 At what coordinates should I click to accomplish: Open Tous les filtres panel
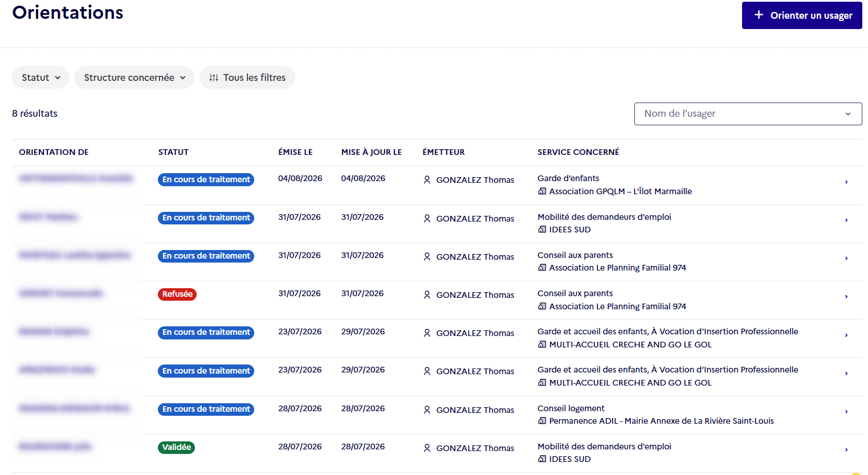pyautogui.click(x=247, y=77)
